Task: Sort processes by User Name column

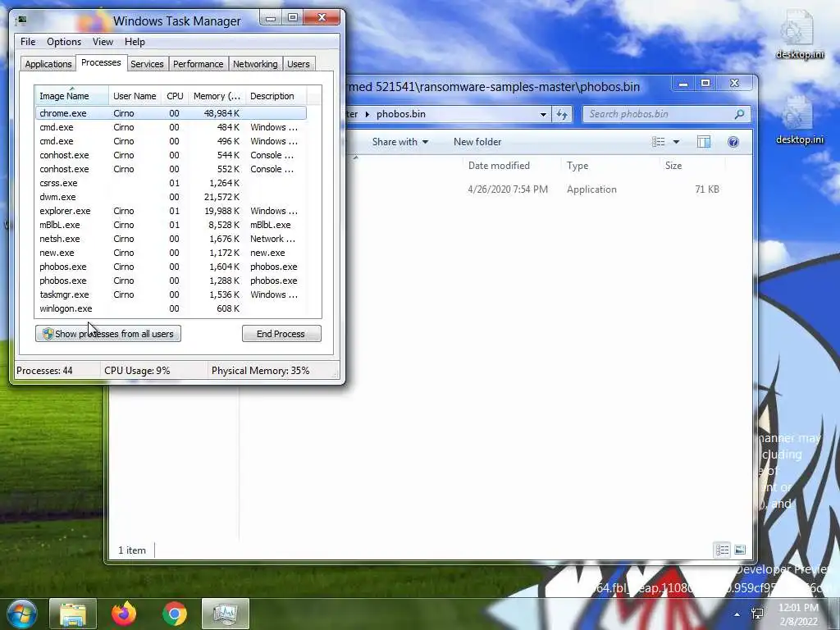Action: click(x=135, y=96)
